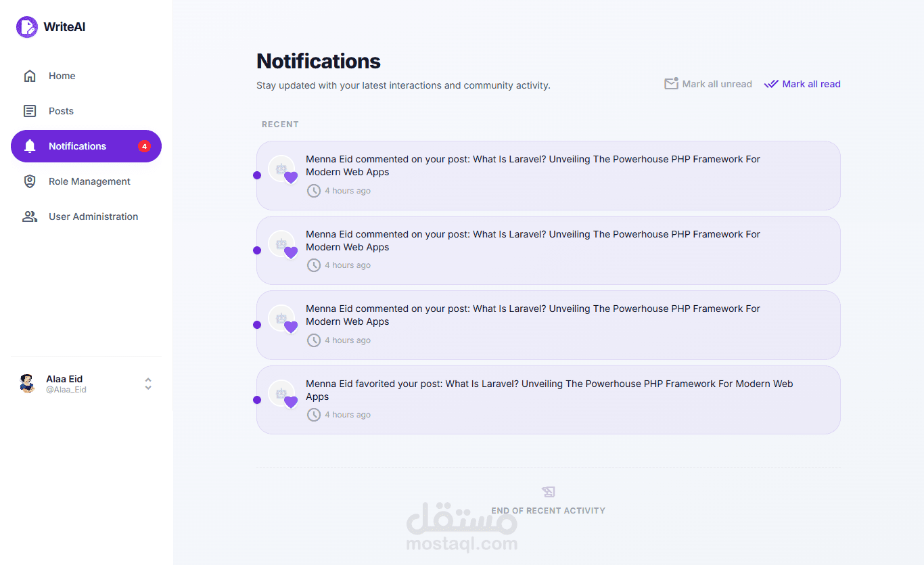Click the red notification count badge
Screen dimensions: 924x565
point(144,146)
